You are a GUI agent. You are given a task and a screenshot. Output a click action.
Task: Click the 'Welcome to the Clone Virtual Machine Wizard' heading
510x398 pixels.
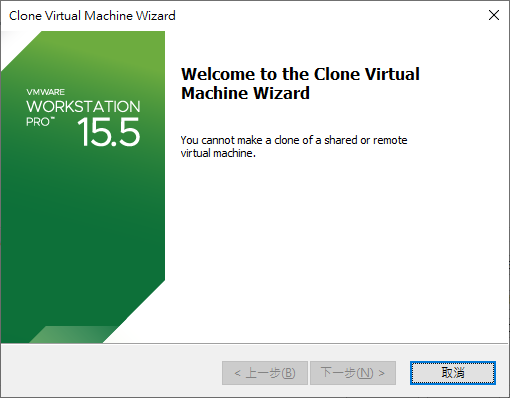pos(300,83)
